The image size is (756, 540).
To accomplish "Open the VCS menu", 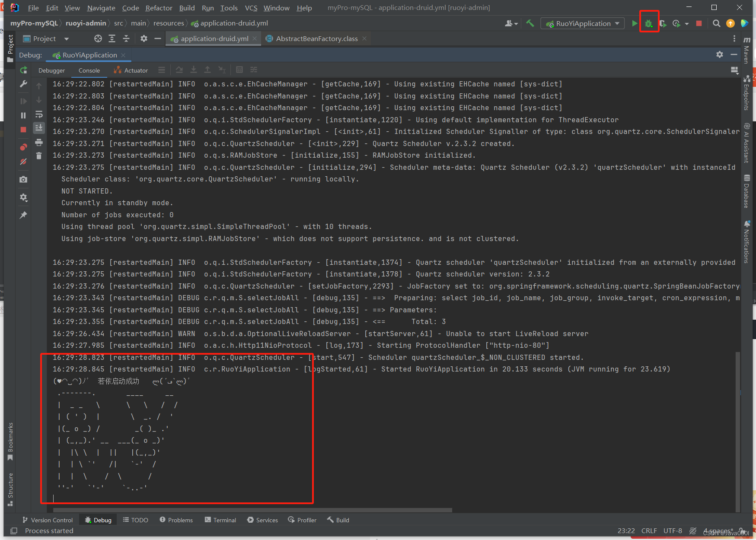I will tap(251, 8).
